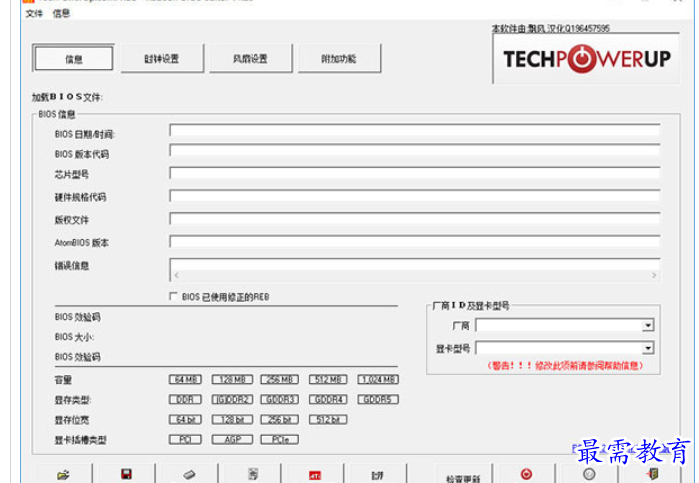Click the save floppy disk icon

pyautogui.click(x=126, y=474)
